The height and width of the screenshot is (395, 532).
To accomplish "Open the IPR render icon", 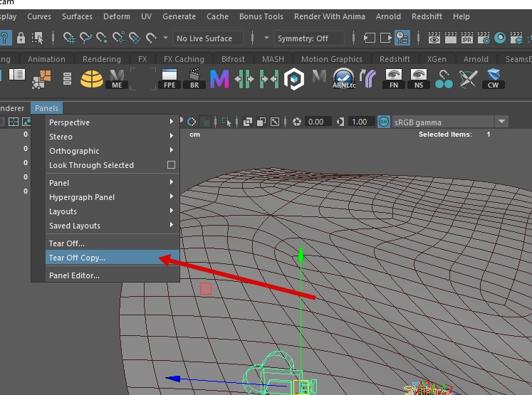I will [x=466, y=38].
